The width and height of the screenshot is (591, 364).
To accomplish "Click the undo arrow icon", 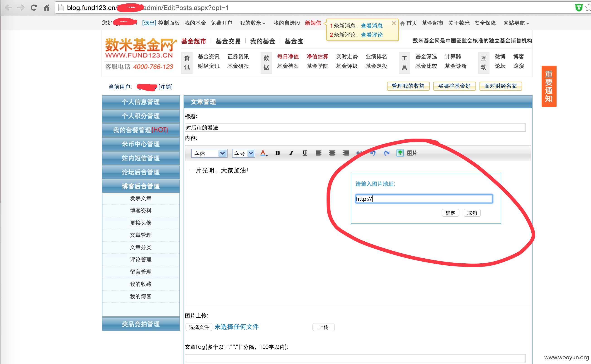I will click(373, 153).
